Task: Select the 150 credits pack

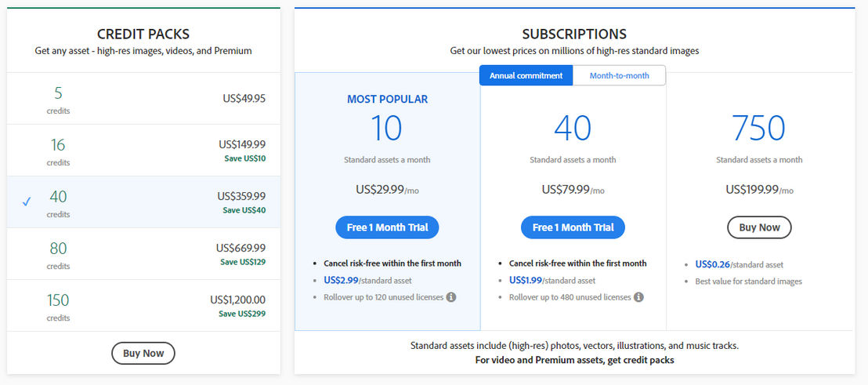Action: (143, 305)
